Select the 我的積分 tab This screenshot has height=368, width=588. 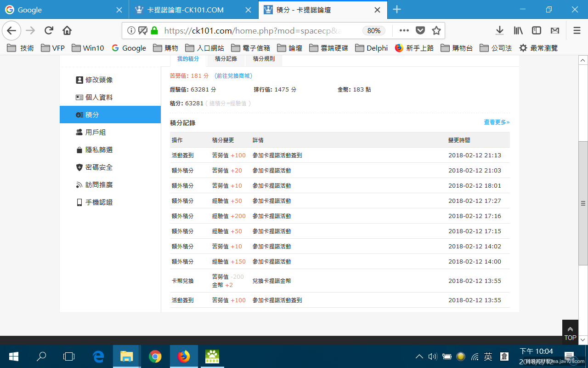[x=188, y=59]
